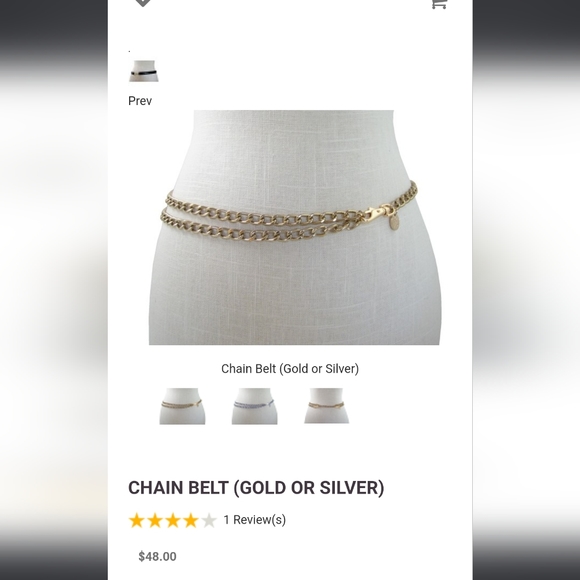Go to the Prev product link
The height and width of the screenshot is (580, 580).
click(140, 101)
